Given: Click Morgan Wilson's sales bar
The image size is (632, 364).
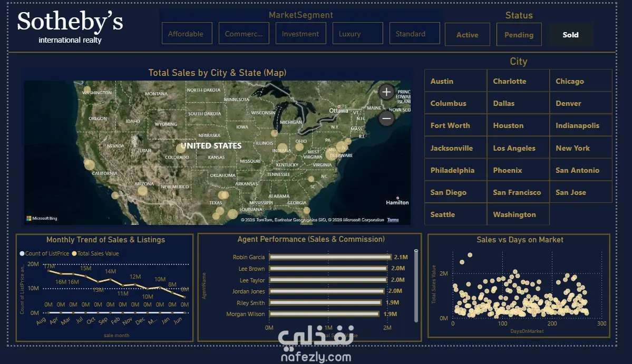Looking at the screenshot, I should (x=324, y=313).
